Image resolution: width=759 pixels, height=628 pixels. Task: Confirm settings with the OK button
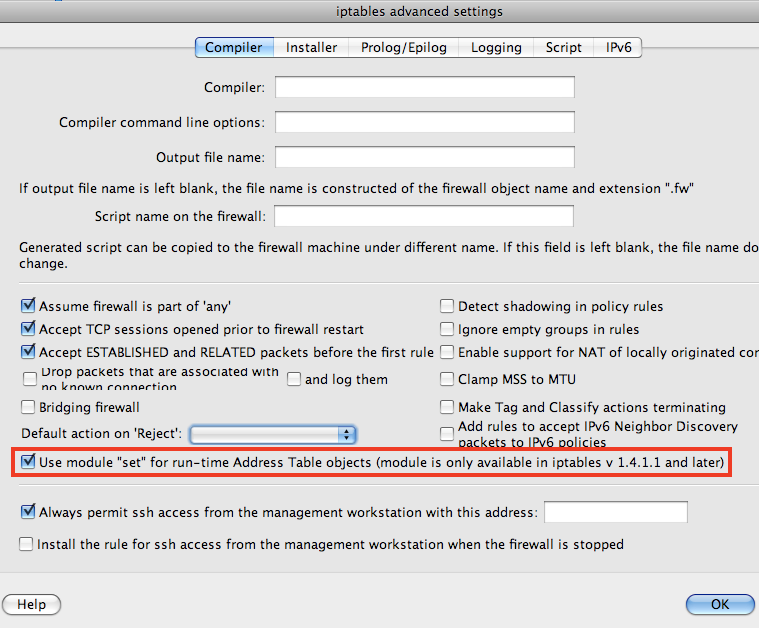click(720, 605)
